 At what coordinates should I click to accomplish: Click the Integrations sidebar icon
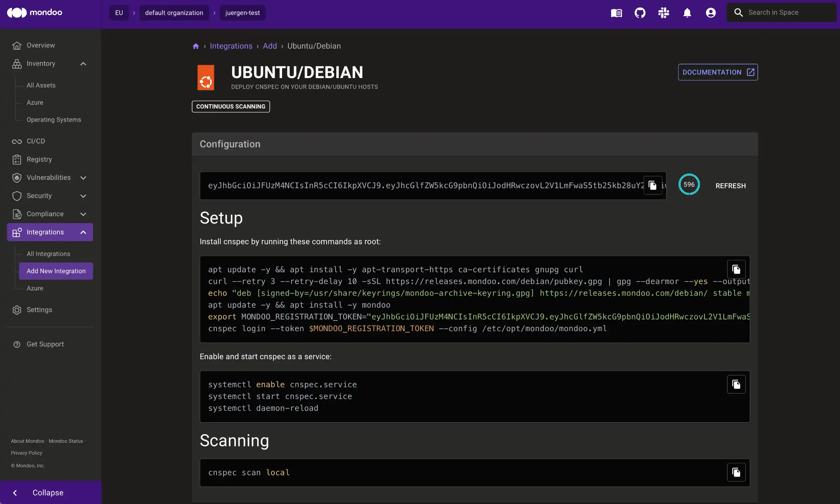coord(17,232)
